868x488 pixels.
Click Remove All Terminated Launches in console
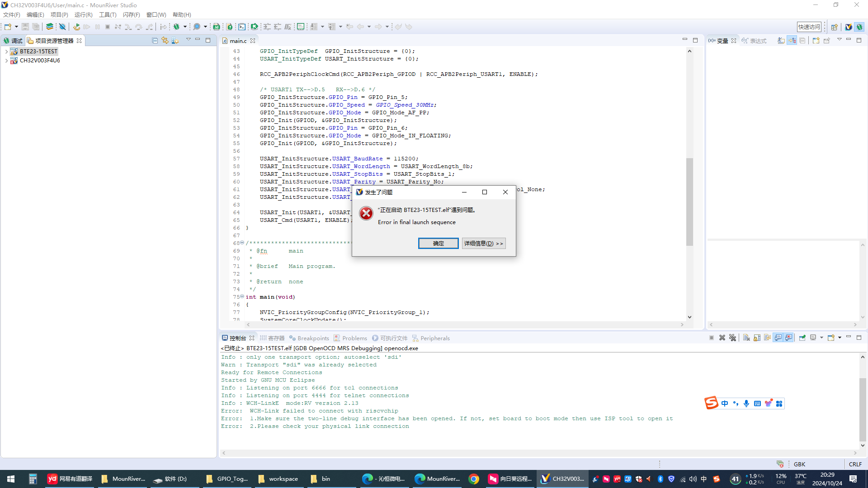(x=733, y=338)
